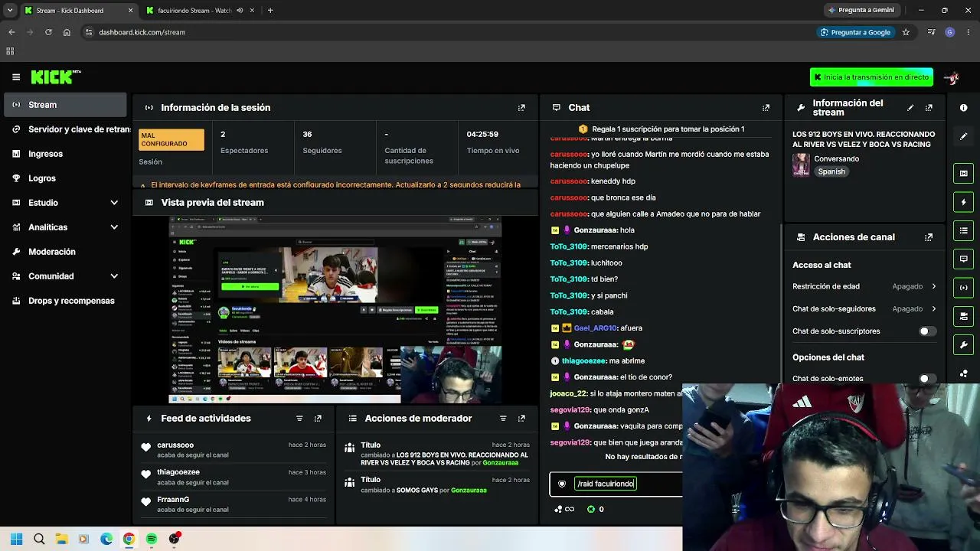Click the pencil icon in the right rail
This screenshot has width=980, height=551.
964,136
